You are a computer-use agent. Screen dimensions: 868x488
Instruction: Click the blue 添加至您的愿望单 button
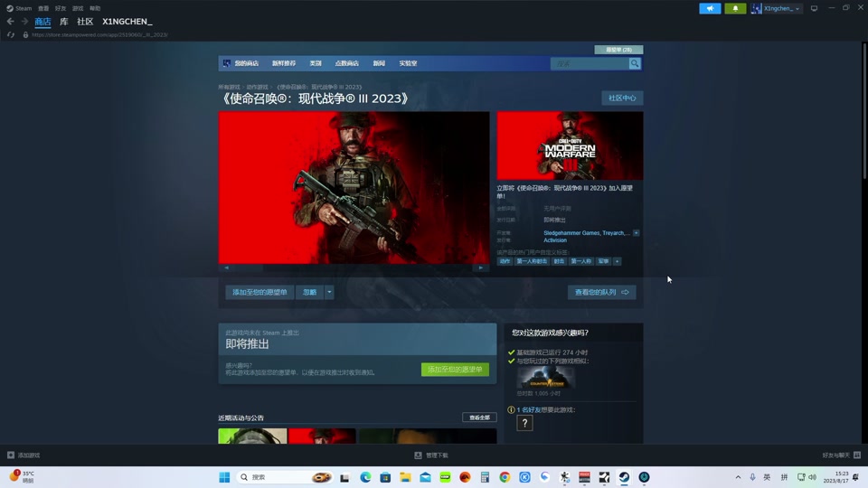tap(259, 292)
